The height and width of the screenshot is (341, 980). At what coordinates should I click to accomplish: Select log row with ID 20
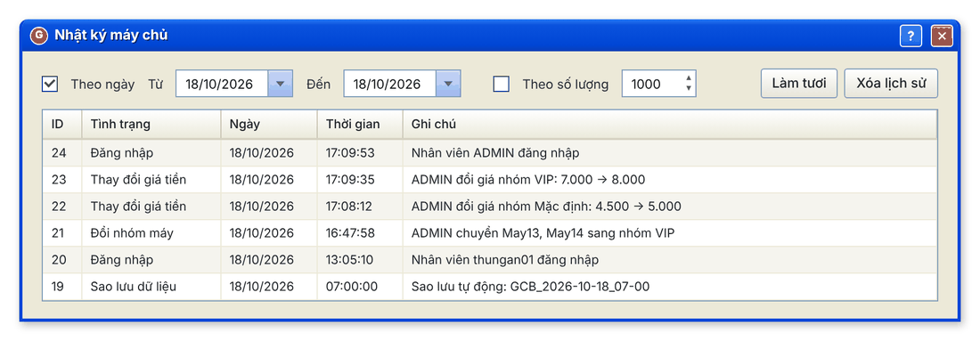point(490,259)
